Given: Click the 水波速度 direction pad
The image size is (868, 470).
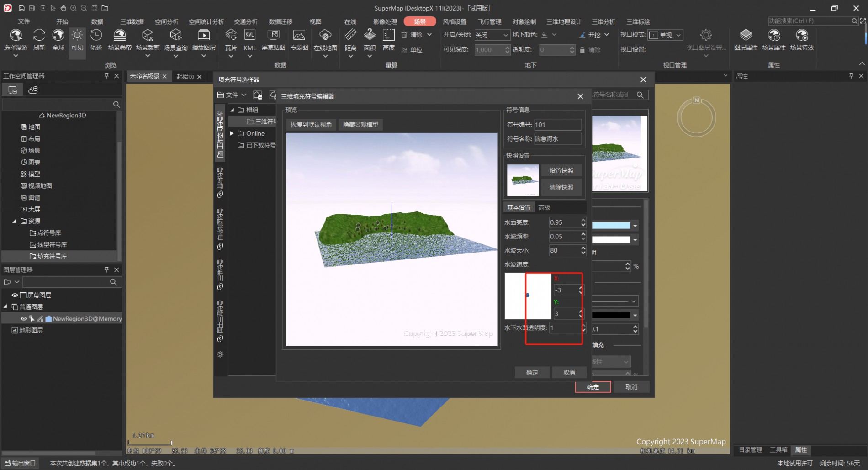Looking at the screenshot, I should (x=528, y=296).
